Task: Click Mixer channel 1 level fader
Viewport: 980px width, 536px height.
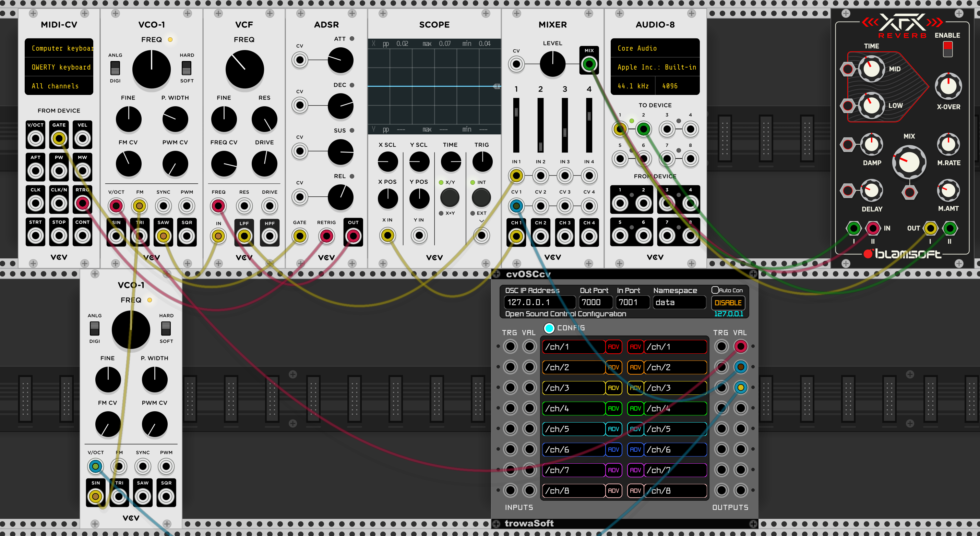Action: pyautogui.click(x=516, y=112)
